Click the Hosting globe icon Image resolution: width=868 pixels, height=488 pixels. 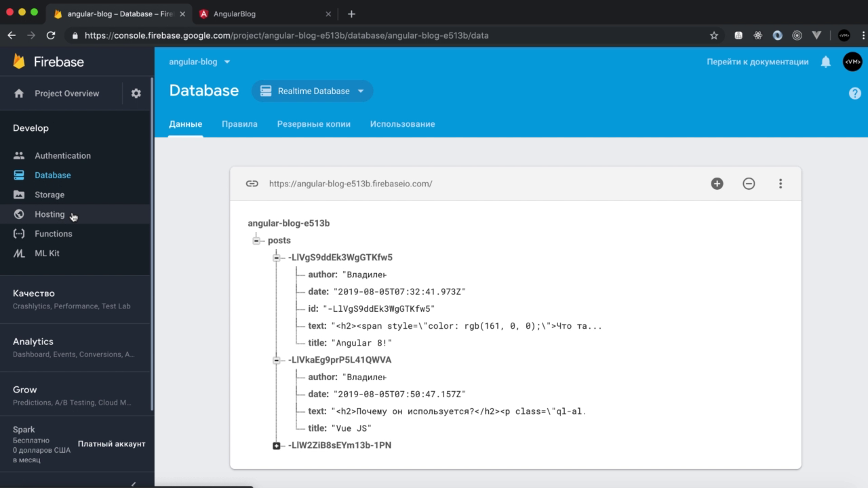19,214
